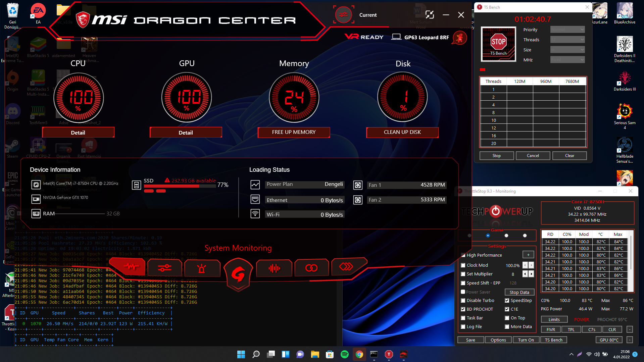Enable the Log File checkbox

tap(463, 327)
